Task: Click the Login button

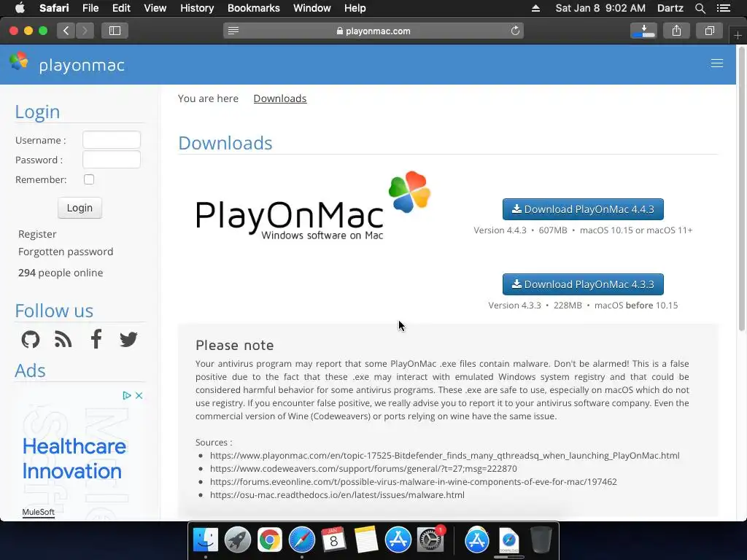Action: tap(80, 208)
